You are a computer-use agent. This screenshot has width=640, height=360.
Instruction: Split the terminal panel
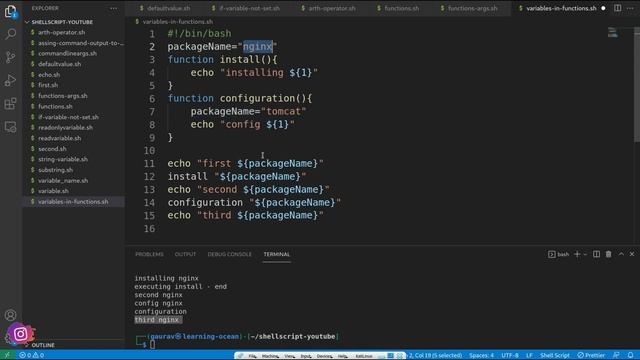(x=596, y=254)
